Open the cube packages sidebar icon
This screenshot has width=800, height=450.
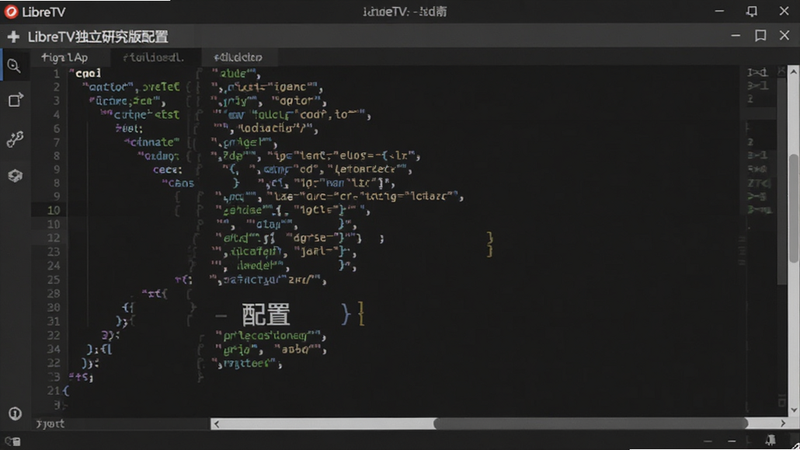tap(15, 176)
